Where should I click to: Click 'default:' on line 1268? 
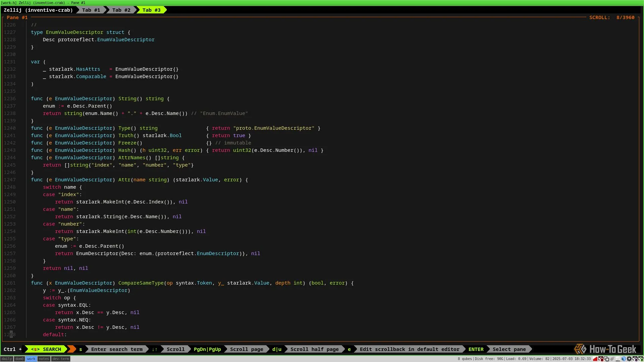55,335
